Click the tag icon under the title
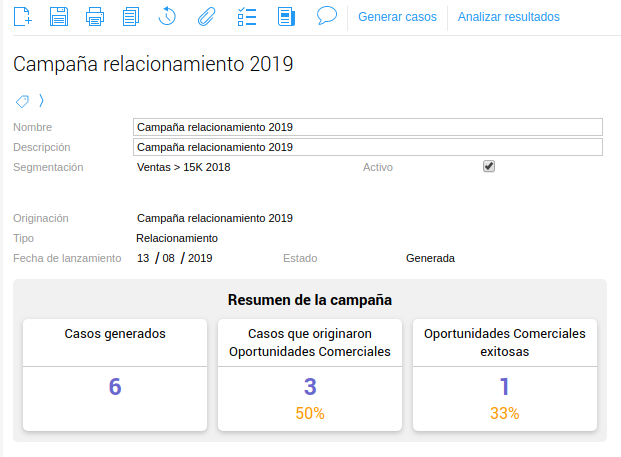This screenshot has width=621, height=457. (23, 101)
